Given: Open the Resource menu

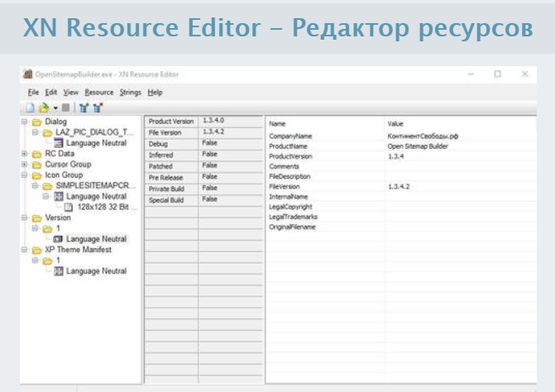Looking at the screenshot, I should tap(98, 93).
